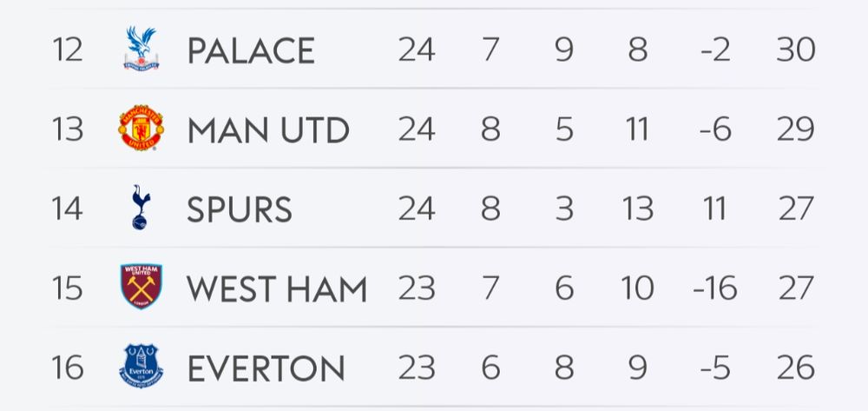Open the MAN UTD team name
Screen dimensions: 868x411
(x=268, y=130)
